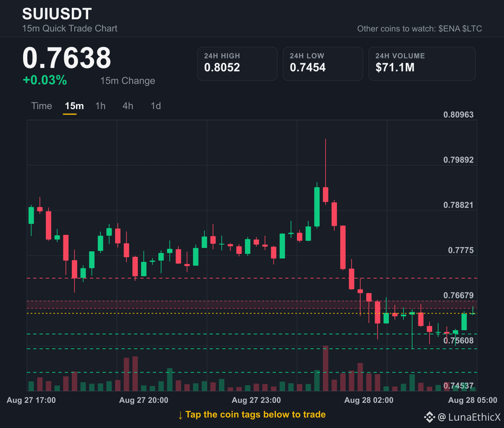504x428 pixels.
Task: Click the lowest green dashed support line
Action: coord(252,372)
